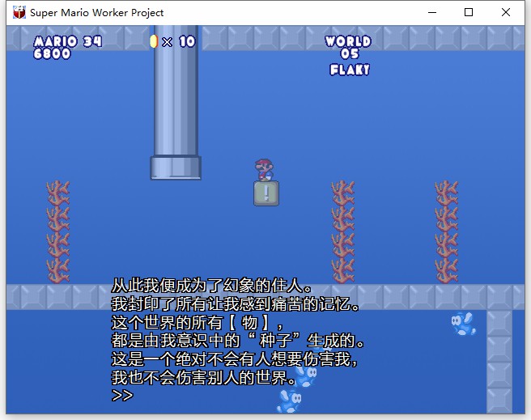The image size is (531, 420).
Task: Click the coin count "10"
Action: 187,41
